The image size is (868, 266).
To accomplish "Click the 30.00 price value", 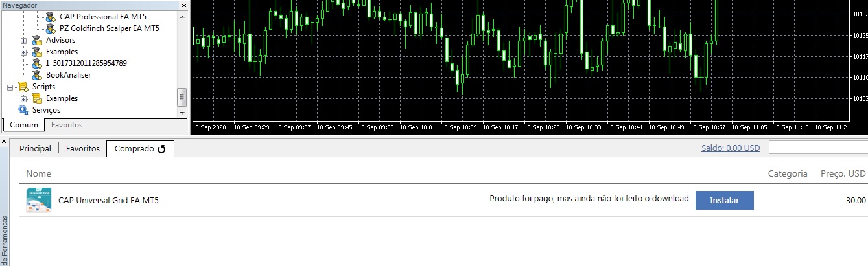I will (856, 201).
